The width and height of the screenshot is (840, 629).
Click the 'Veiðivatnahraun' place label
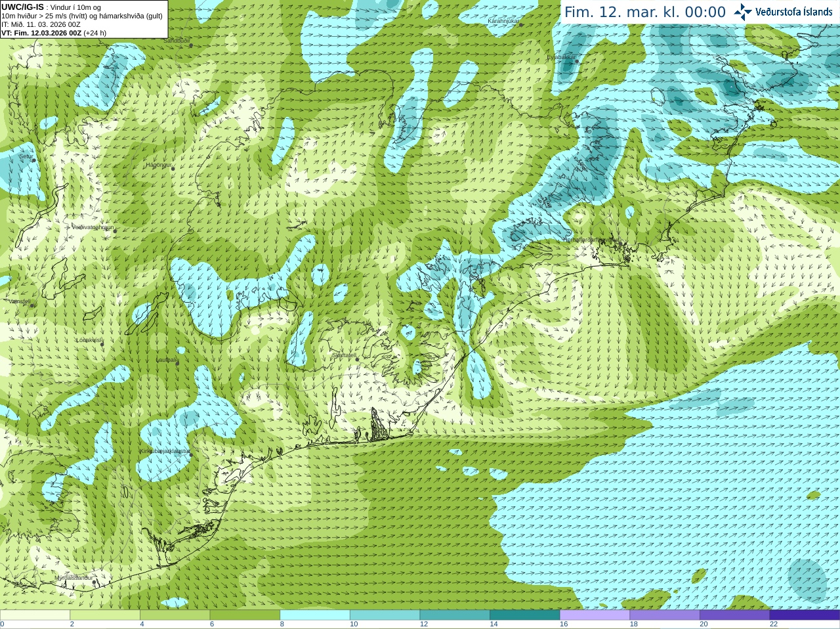tap(93, 227)
